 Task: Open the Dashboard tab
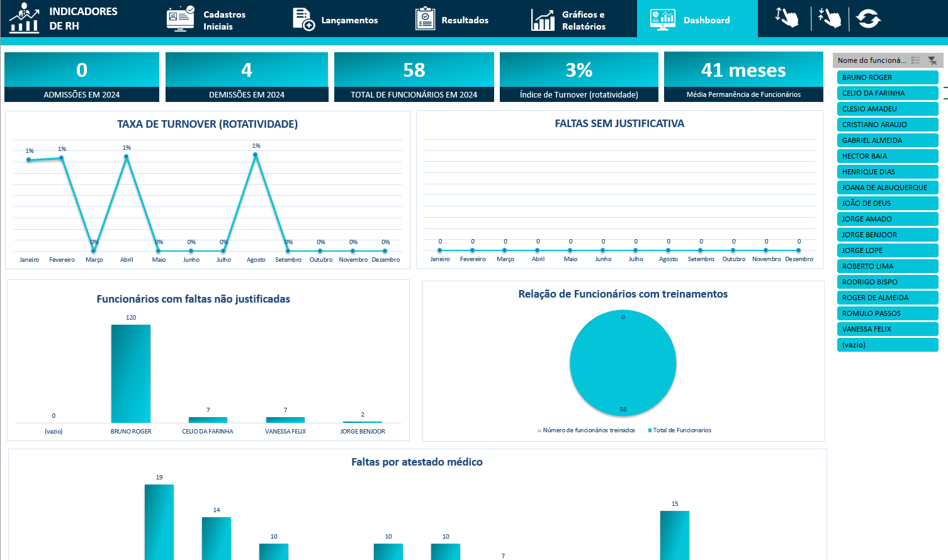tap(697, 20)
